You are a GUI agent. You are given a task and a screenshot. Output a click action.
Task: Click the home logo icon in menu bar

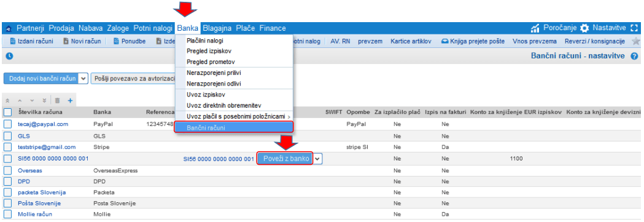pyautogui.click(x=9, y=29)
